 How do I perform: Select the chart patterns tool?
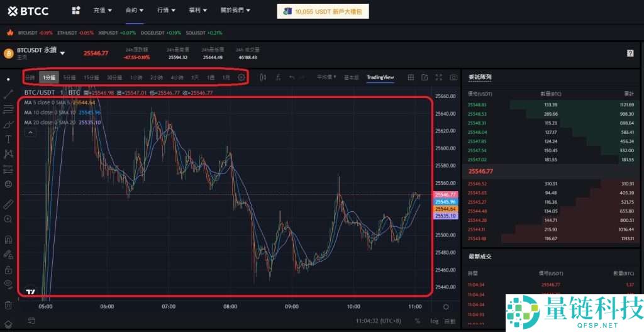coord(8,154)
